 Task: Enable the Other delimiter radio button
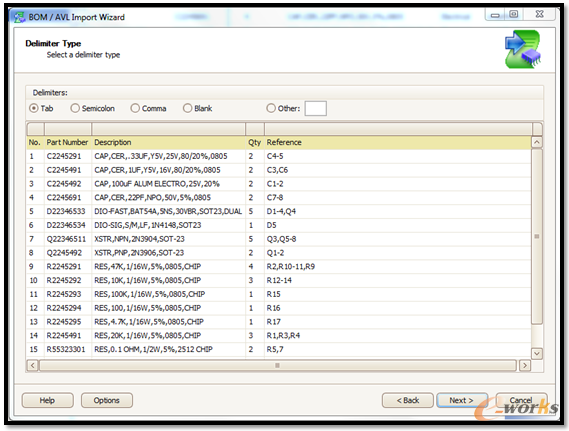click(x=271, y=108)
